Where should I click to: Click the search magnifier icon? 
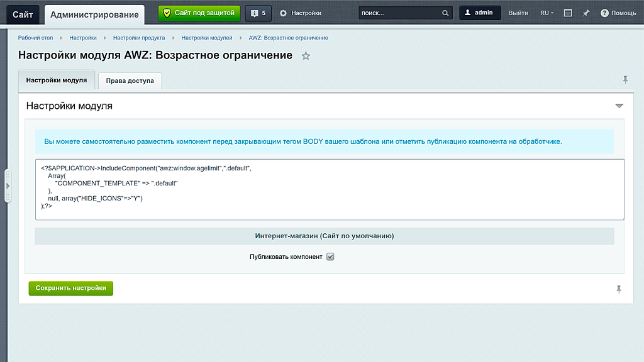(445, 13)
